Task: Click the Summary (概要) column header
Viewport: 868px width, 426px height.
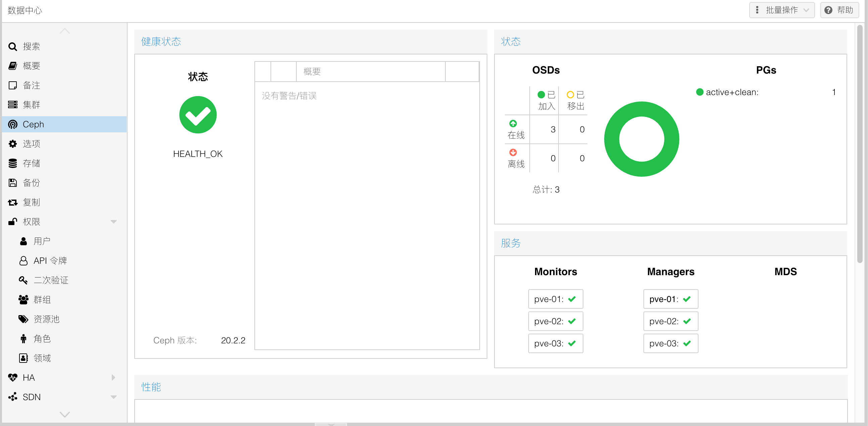Action: point(371,72)
